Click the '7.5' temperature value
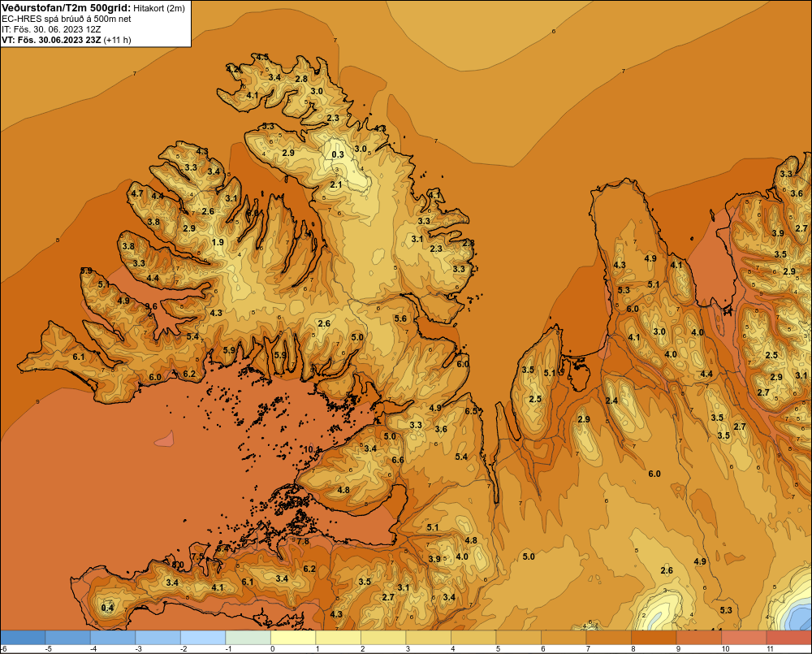The image size is (812, 654). 198,556
